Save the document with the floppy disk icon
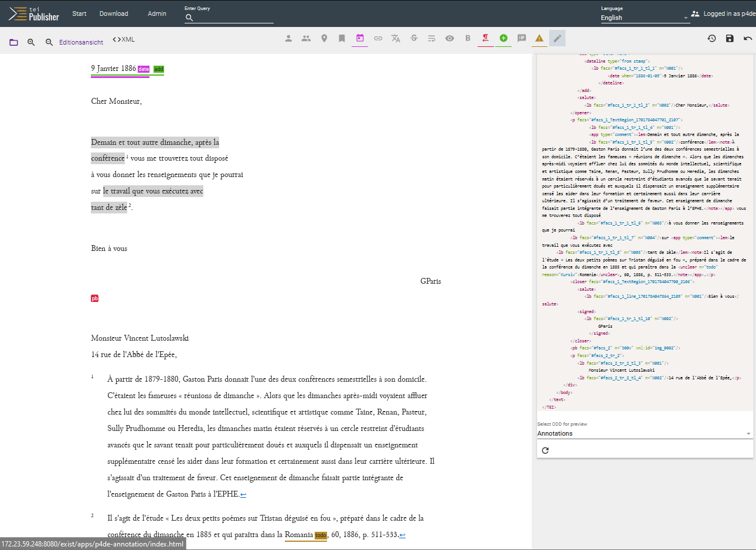756x550 pixels. pos(728,38)
